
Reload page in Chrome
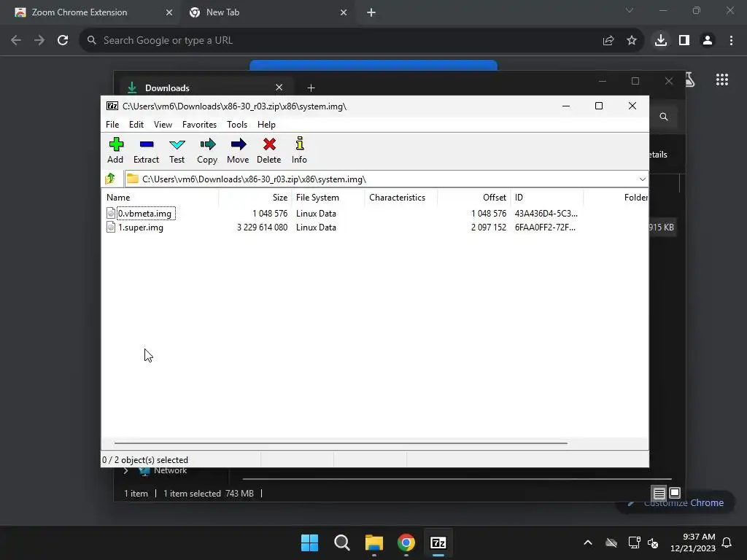point(63,41)
